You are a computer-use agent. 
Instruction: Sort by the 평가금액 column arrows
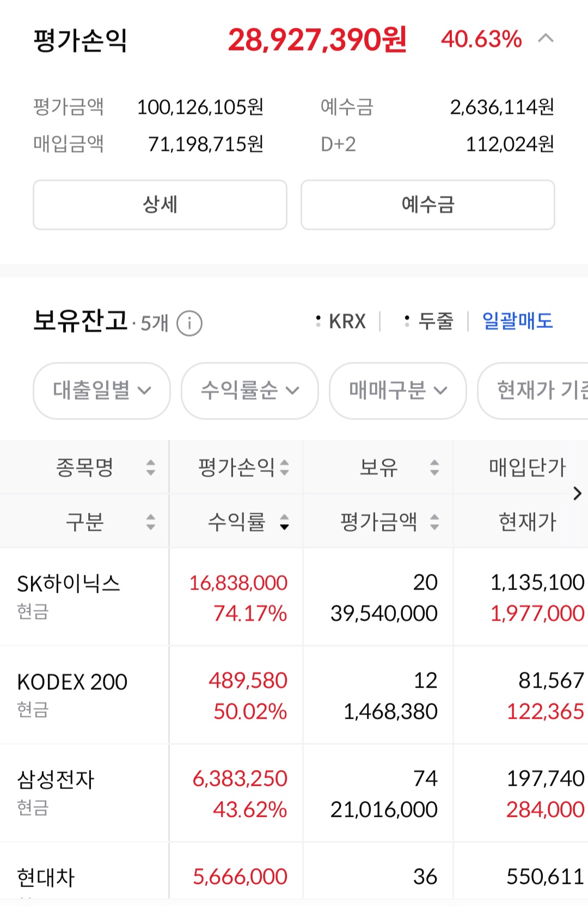tap(434, 522)
